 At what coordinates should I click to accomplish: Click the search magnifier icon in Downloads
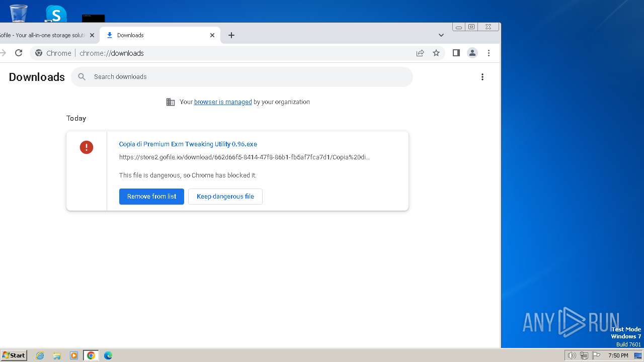coord(82,77)
